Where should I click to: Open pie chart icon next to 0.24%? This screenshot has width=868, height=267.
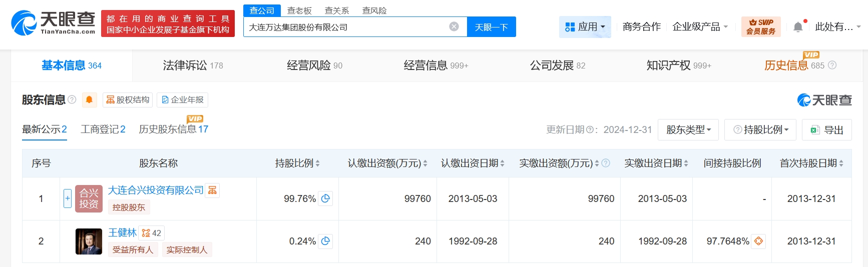[325, 241]
